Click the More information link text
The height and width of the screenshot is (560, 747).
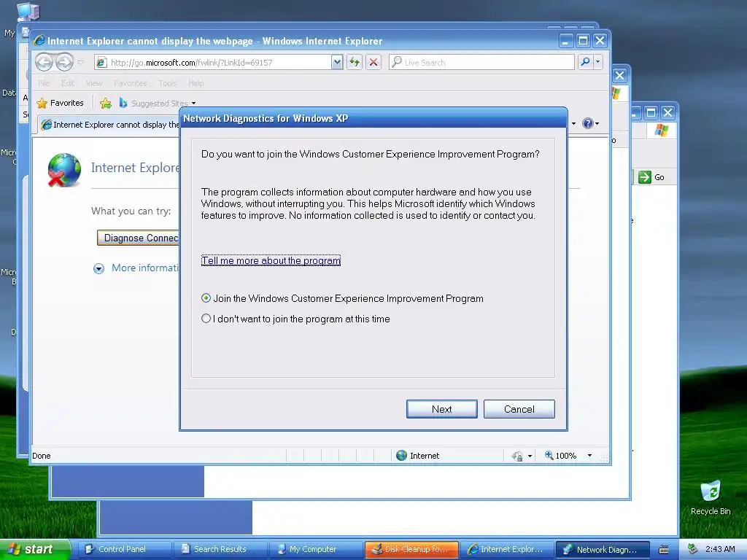145,268
